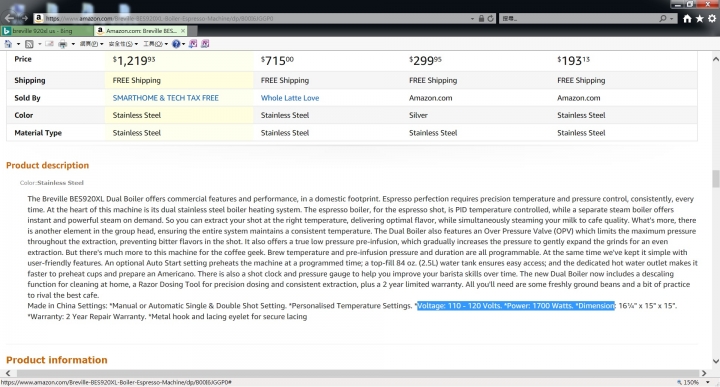Open the Page menu in command bar

[x=91, y=44]
